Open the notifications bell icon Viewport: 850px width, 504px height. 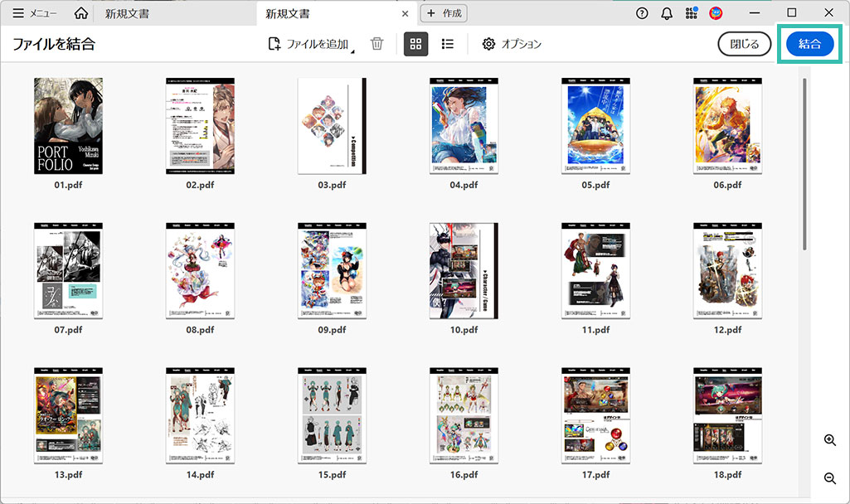tap(667, 13)
